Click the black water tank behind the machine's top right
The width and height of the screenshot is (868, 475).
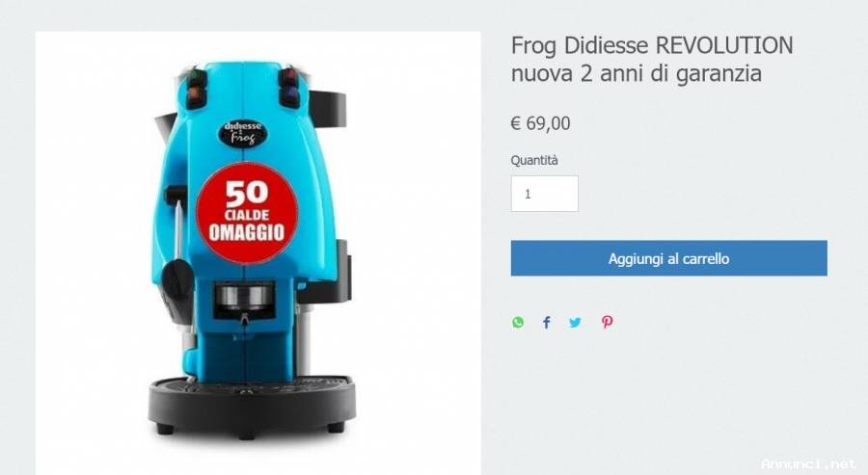coord(327,108)
